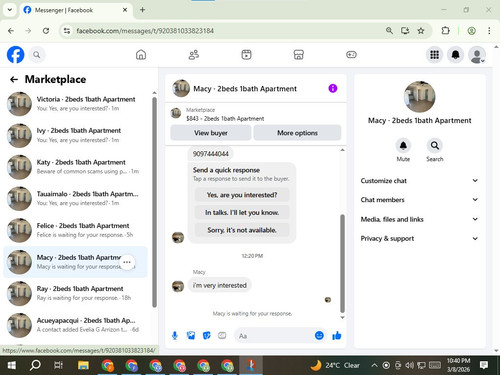Mute the Macy conversation
Image resolution: width=500 pixels, height=375 pixels.
[x=403, y=146]
